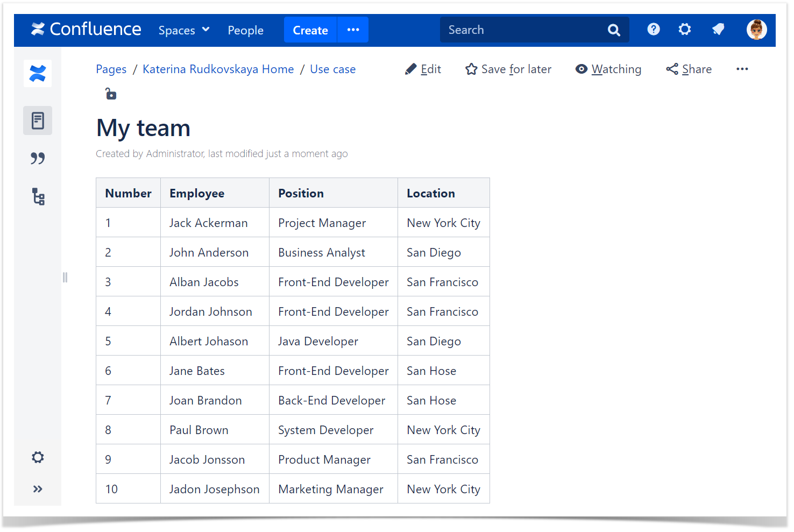Click the space logo in sidebar
794x532 pixels.
(38, 74)
